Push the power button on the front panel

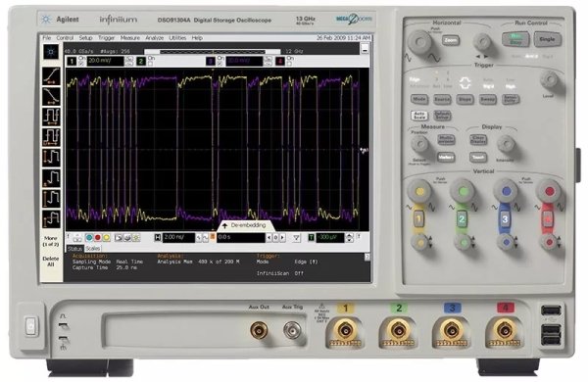click(x=31, y=325)
